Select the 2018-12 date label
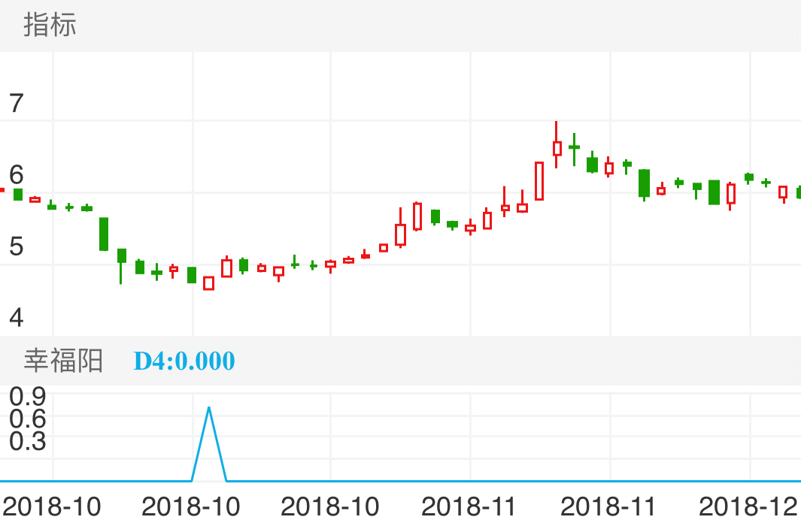Screen dimensions: 801x532 748,507
